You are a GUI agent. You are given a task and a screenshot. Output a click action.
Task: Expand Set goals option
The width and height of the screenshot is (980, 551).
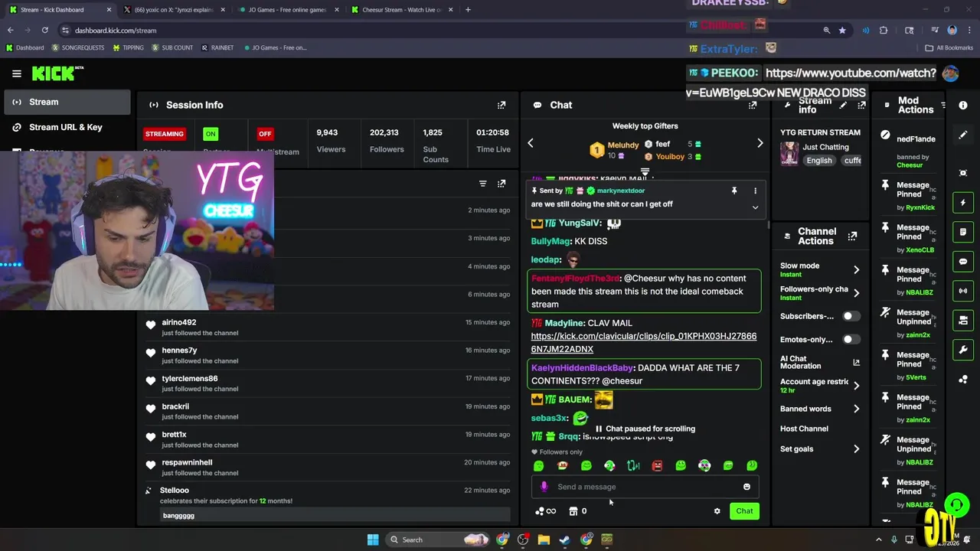point(856,449)
